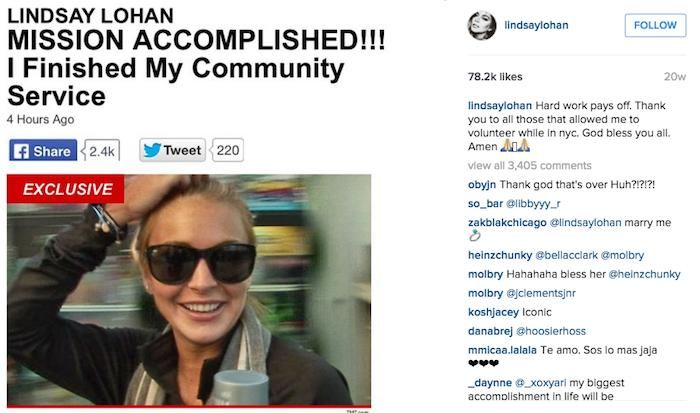700x413 pixels.
Task: Open the @jclementsjnr mention
Action: pos(541,293)
